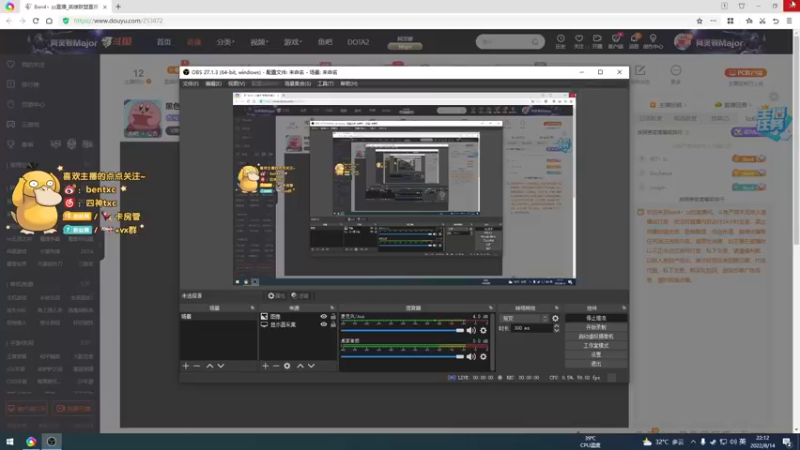The width and height of the screenshot is (800, 450).
Task: Toggle lock on 显示器采集 source
Action: [333, 324]
